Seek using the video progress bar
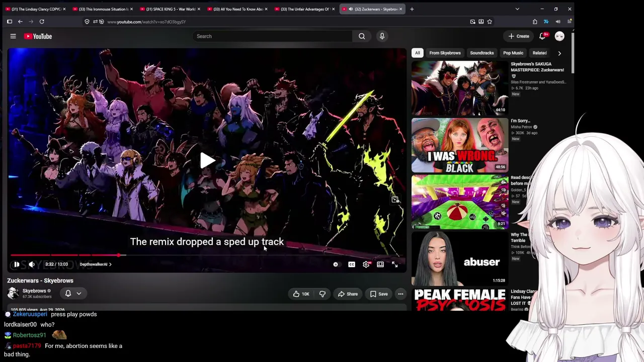This screenshot has height=362, width=644. 207,255
